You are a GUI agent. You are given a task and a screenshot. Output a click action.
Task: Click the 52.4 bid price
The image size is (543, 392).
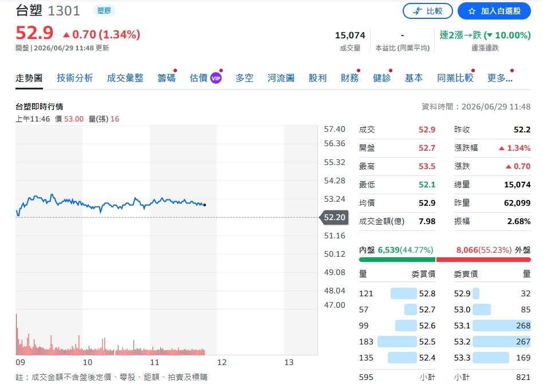(x=427, y=358)
